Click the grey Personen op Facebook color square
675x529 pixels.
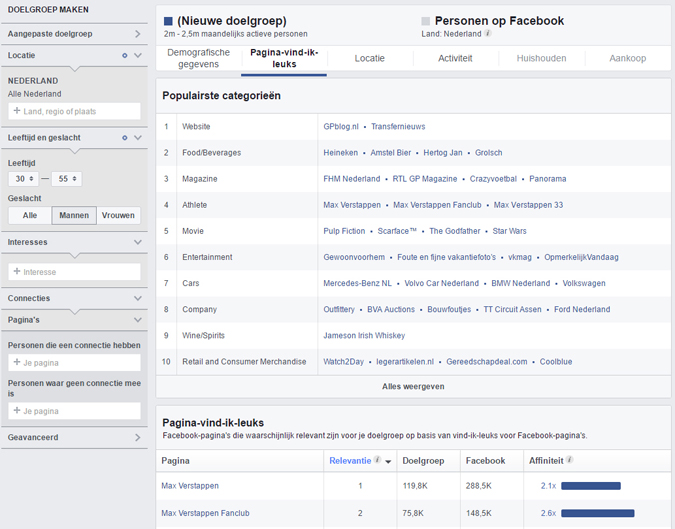pyautogui.click(x=425, y=21)
